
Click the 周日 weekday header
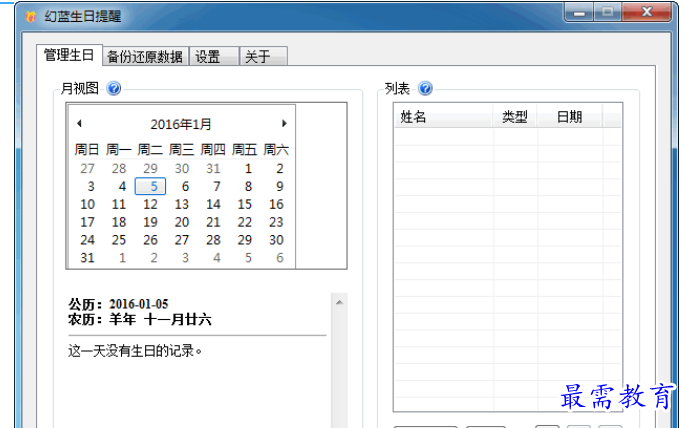point(87,150)
